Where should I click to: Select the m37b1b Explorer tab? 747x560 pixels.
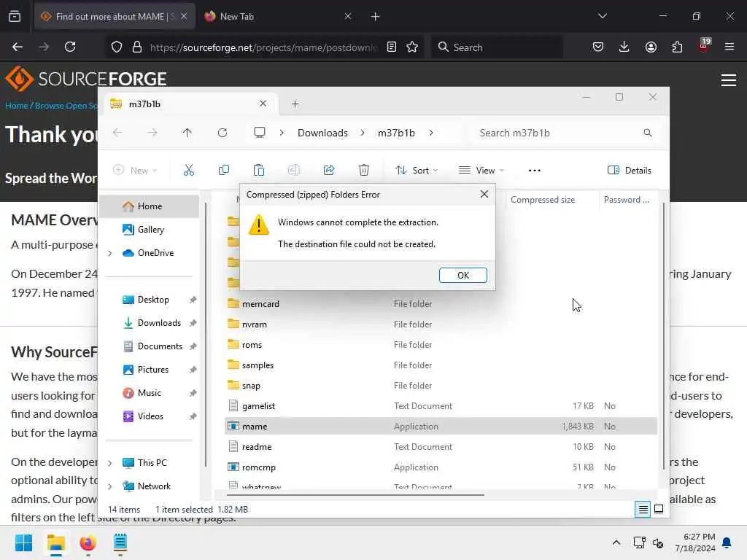pos(189,104)
